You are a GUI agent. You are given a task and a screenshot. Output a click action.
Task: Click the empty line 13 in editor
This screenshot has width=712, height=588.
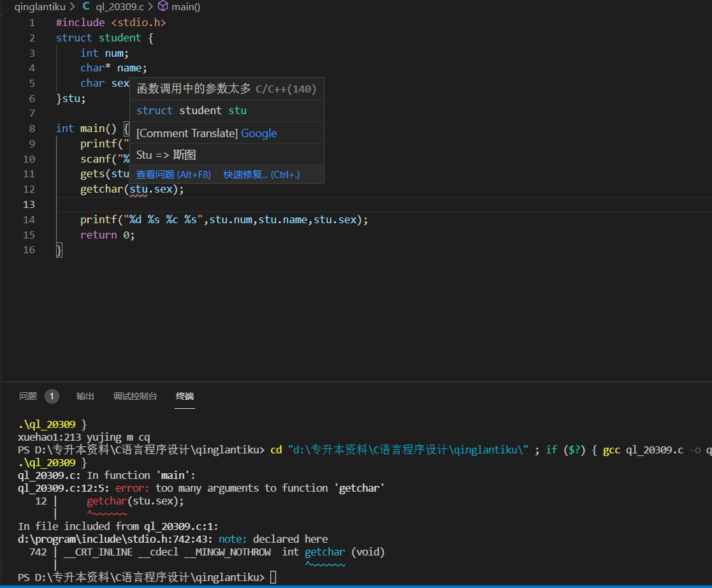coord(384,205)
